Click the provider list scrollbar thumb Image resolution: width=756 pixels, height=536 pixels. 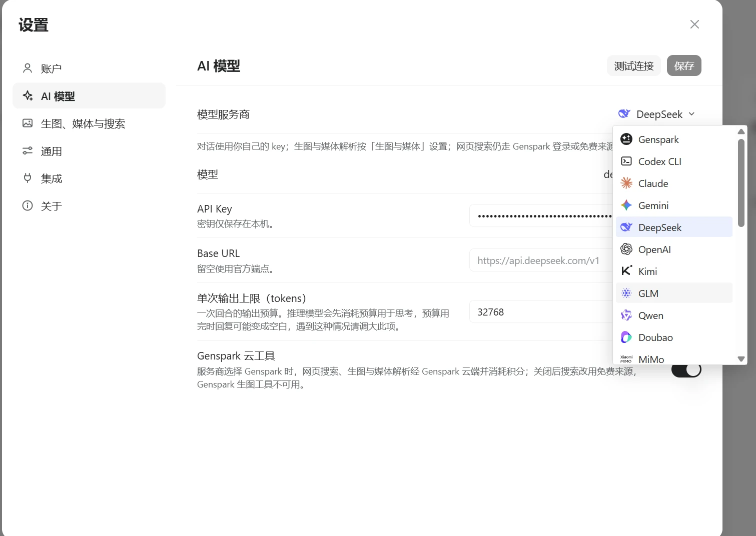pyautogui.click(x=741, y=182)
